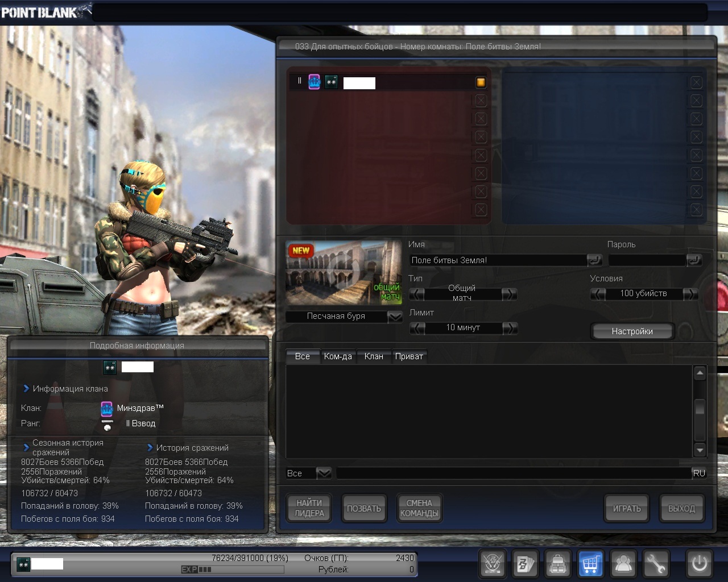Open the chat channel Все dropdown

point(324,473)
